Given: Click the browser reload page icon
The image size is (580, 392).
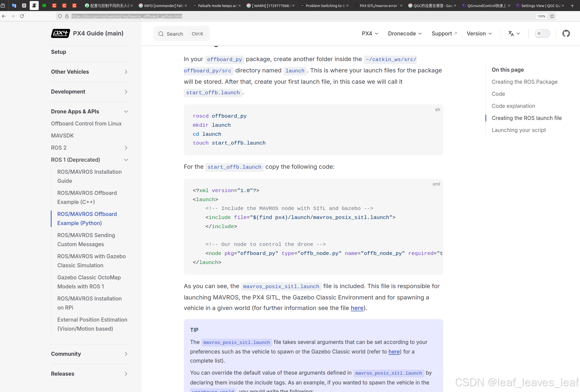Looking at the screenshot, I should 22,16.
